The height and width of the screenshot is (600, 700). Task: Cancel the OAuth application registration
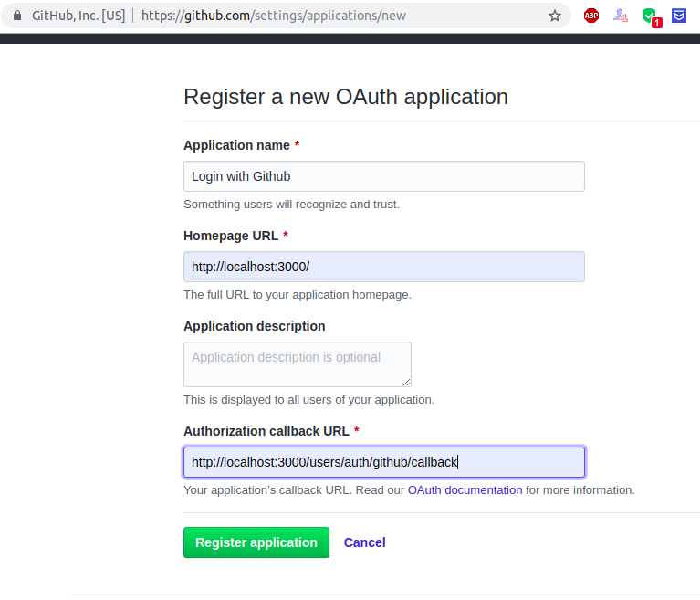pos(364,542)
